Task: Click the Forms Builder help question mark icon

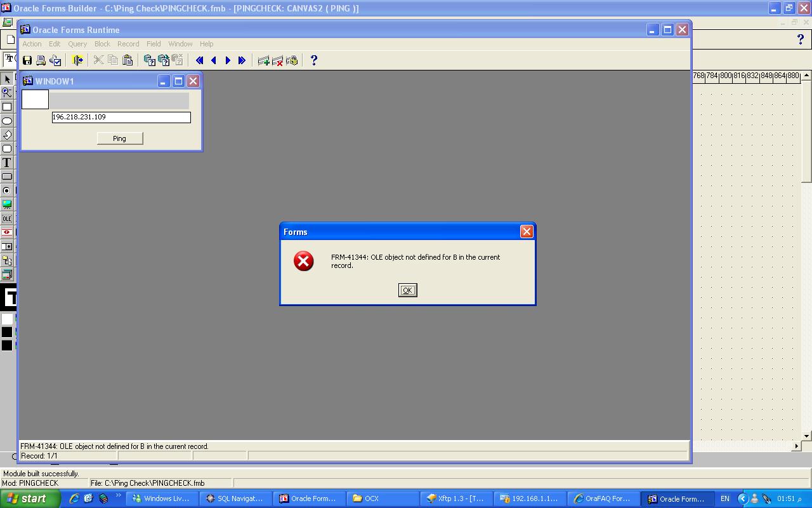Action: click(x=800, y=39)
